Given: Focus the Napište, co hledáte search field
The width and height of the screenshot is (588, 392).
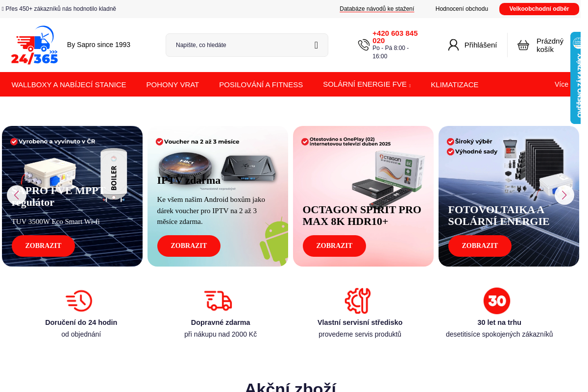Looking at the screenshot, I should 240,45.
